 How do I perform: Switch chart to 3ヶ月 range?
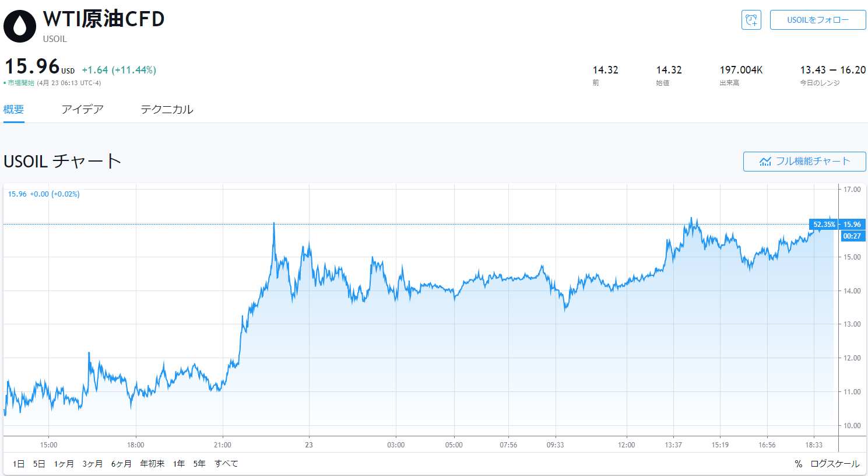pos(93,464)
